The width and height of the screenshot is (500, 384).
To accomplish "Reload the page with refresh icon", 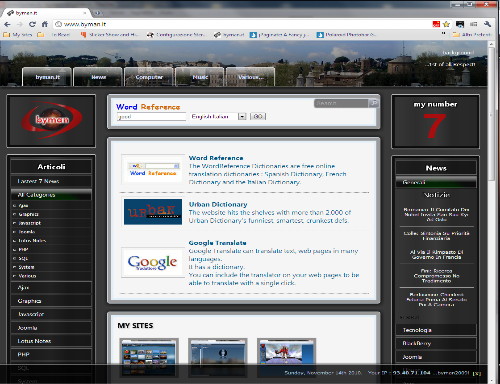I will (32, 24).
